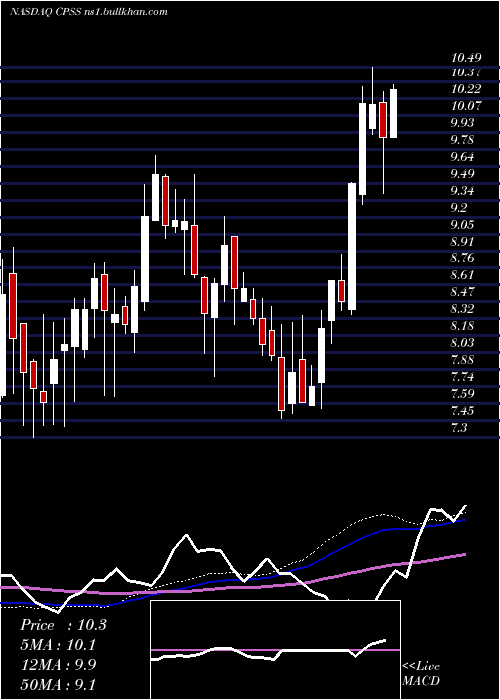The image size is (500, 700).
Task: Click the 8.47 price axis label
Action: (x=464, y=292)
